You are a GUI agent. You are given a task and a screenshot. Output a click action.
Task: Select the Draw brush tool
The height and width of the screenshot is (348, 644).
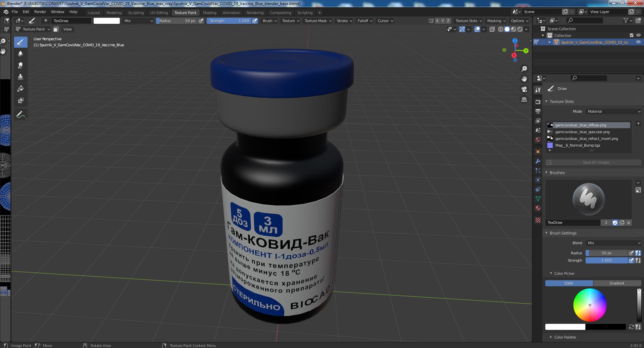pyautogui.click(x=20, y=42)
